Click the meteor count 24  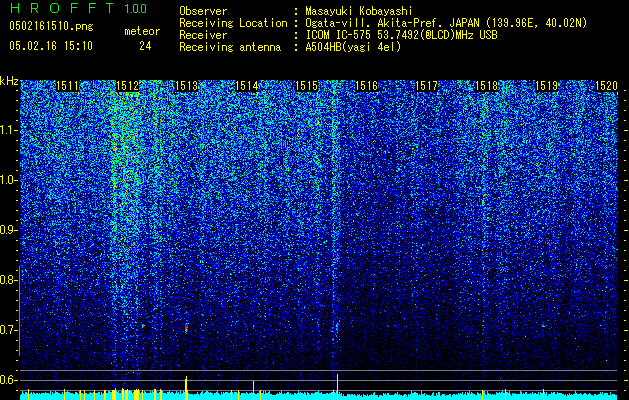[x=145, y=46]
